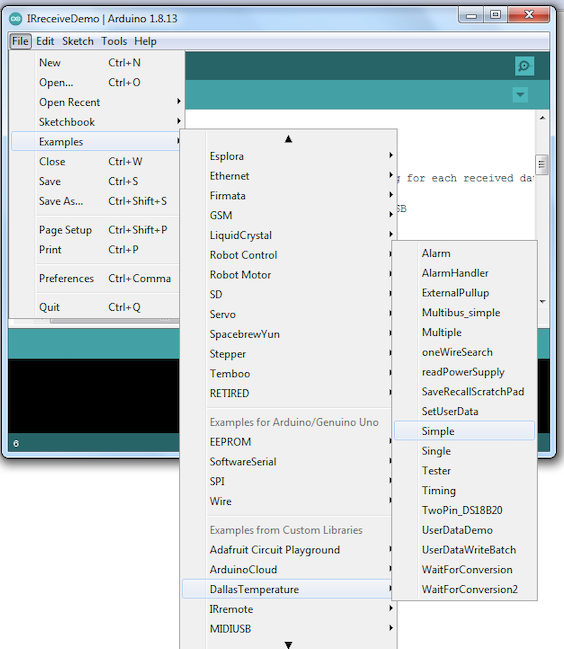Open the SetUserData example sketch
This screenshot has height=649, width=564.
click(465, 411)
